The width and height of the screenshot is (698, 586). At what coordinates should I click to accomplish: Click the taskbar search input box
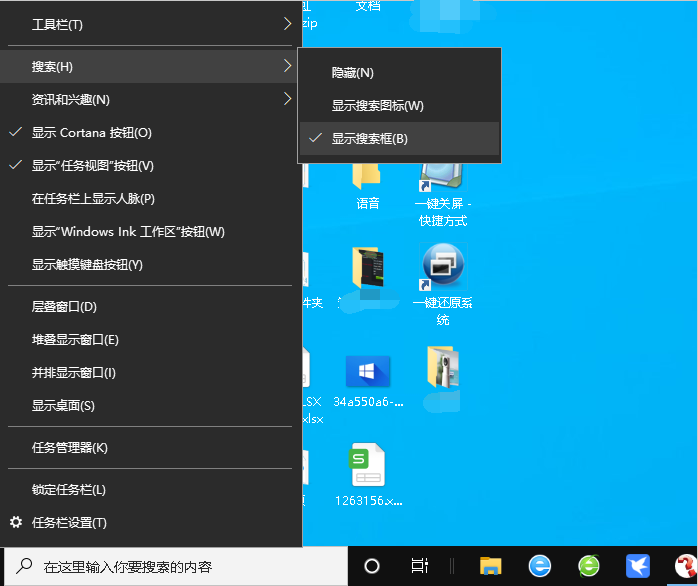176,566
